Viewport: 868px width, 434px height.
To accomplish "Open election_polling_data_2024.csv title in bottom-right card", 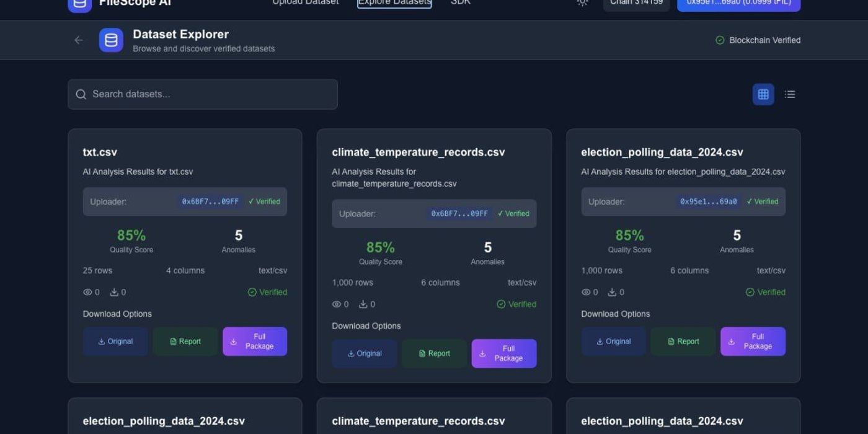I will (x=662, y=421).
